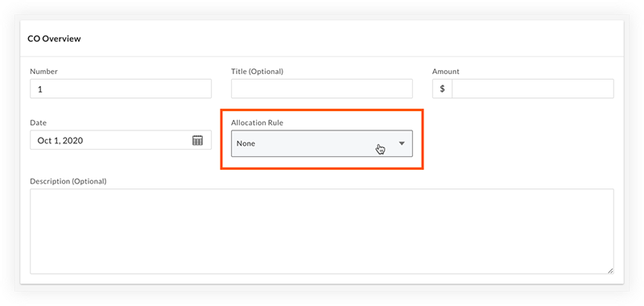Screen dimensions: 644x306
Task: Click the CO Overview header bar blank area
Action: [x=349, y=39]
